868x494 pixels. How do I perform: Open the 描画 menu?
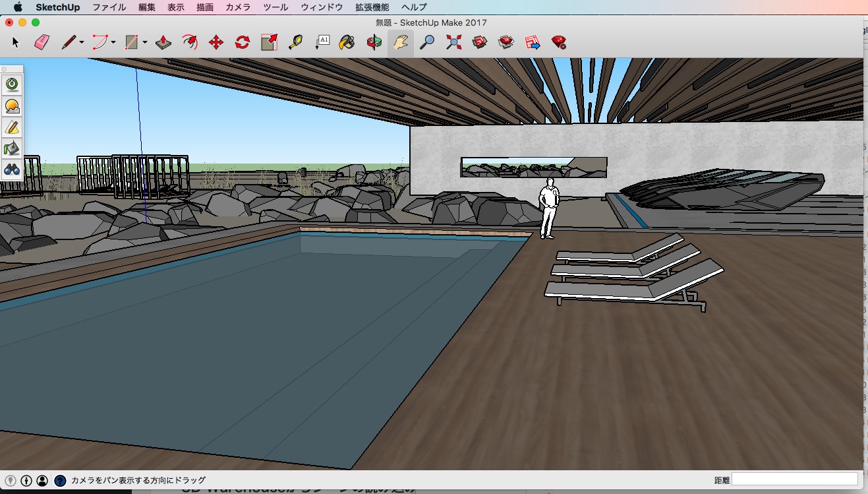(205, 7)
